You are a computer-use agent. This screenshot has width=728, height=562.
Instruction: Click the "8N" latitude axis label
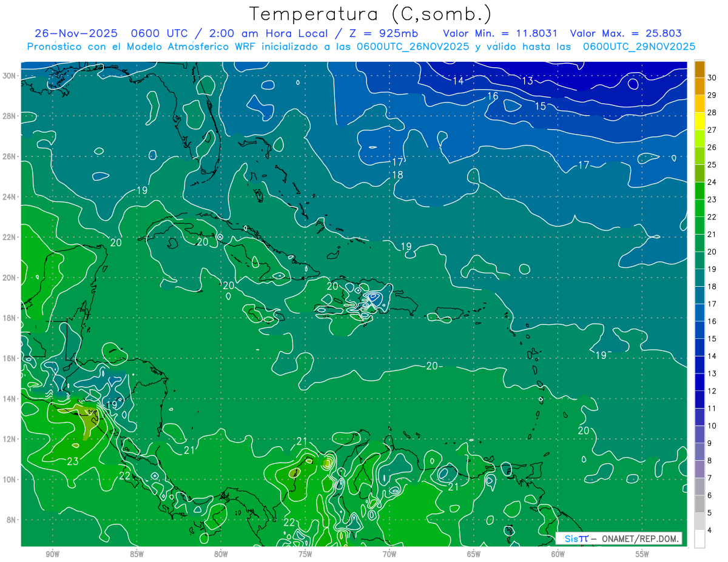(12, 520)
